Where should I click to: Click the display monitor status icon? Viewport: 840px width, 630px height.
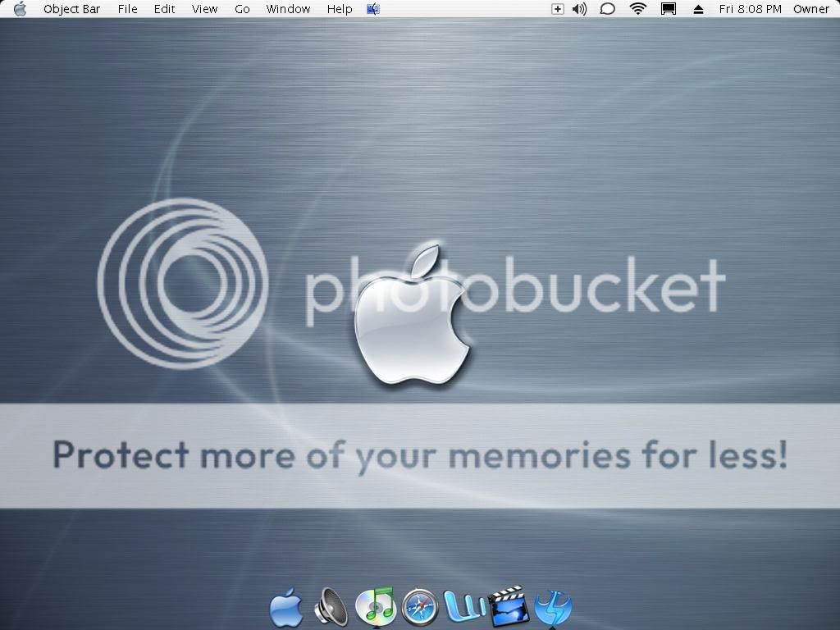click(x=669, y=9)
